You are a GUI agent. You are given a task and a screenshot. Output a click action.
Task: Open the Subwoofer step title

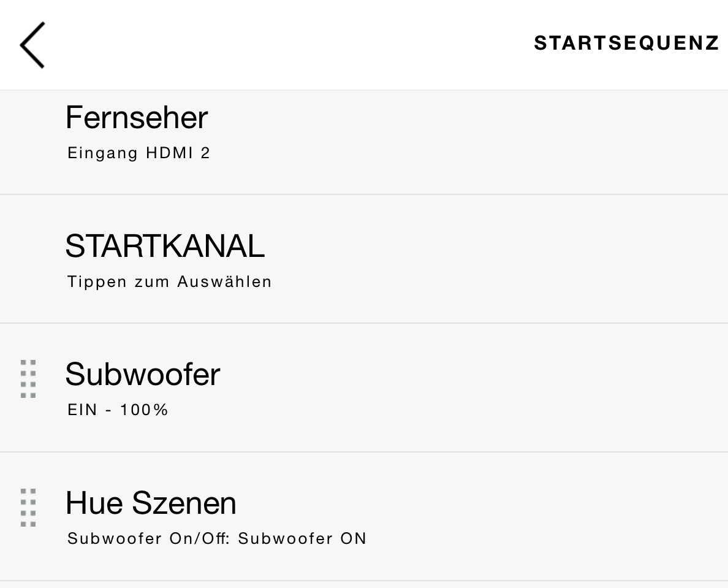[x=143, y=374]
